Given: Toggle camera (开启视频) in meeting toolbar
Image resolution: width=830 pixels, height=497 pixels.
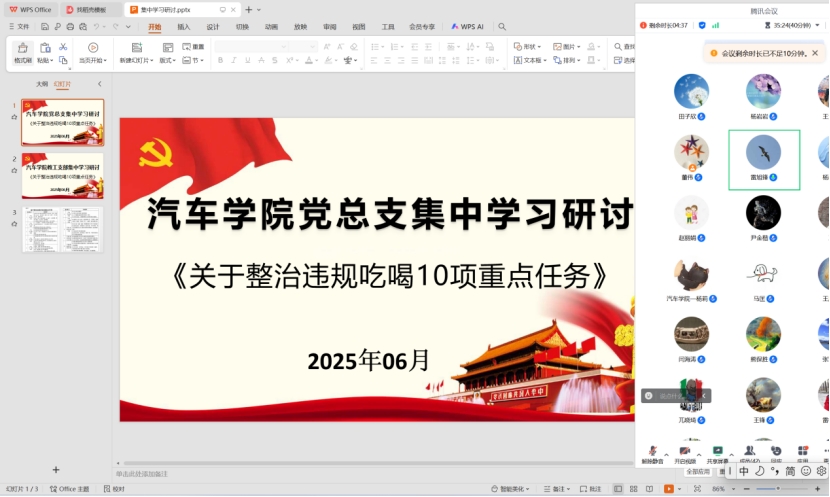Looking at the screenshot, I should 685,454.
